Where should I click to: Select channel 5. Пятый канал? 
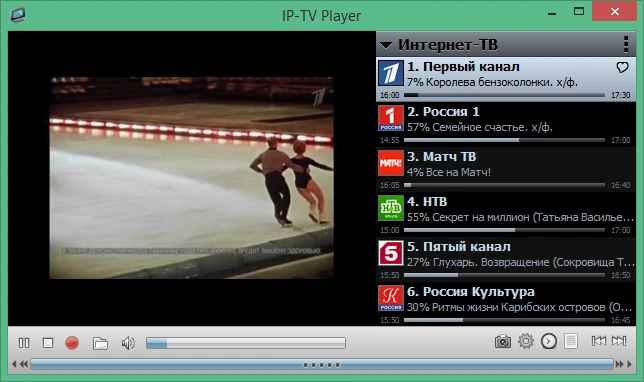pyautogui.click(x=506, y=260)
